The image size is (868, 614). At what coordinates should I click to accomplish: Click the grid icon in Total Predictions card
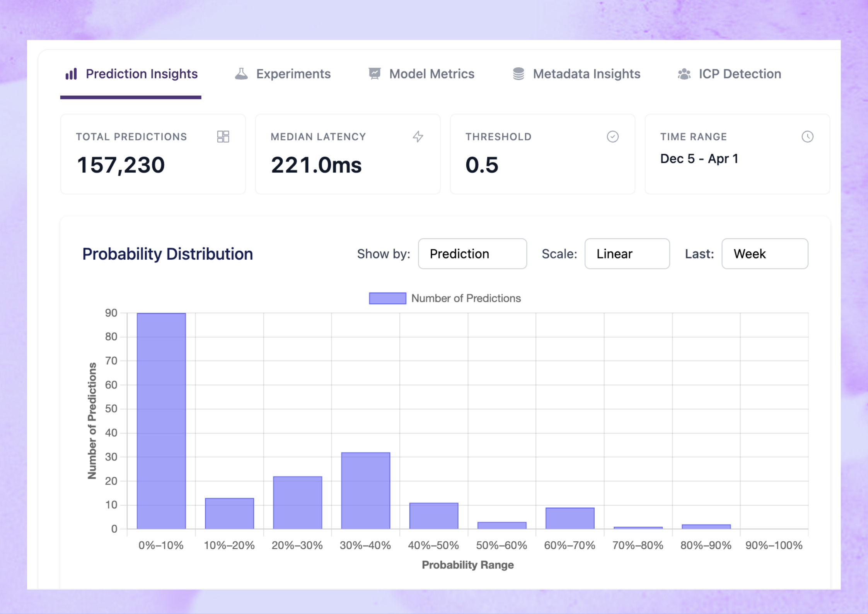[x=223, y=137]
